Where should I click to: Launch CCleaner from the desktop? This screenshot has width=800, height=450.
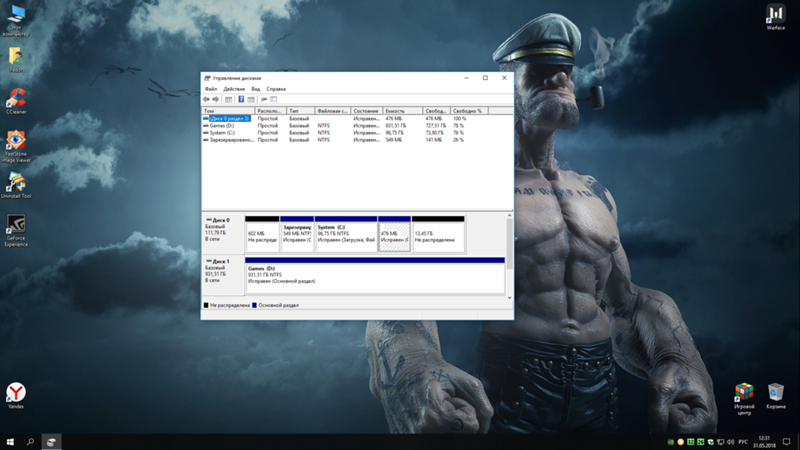pyautogui.click(x=16, y=101)
